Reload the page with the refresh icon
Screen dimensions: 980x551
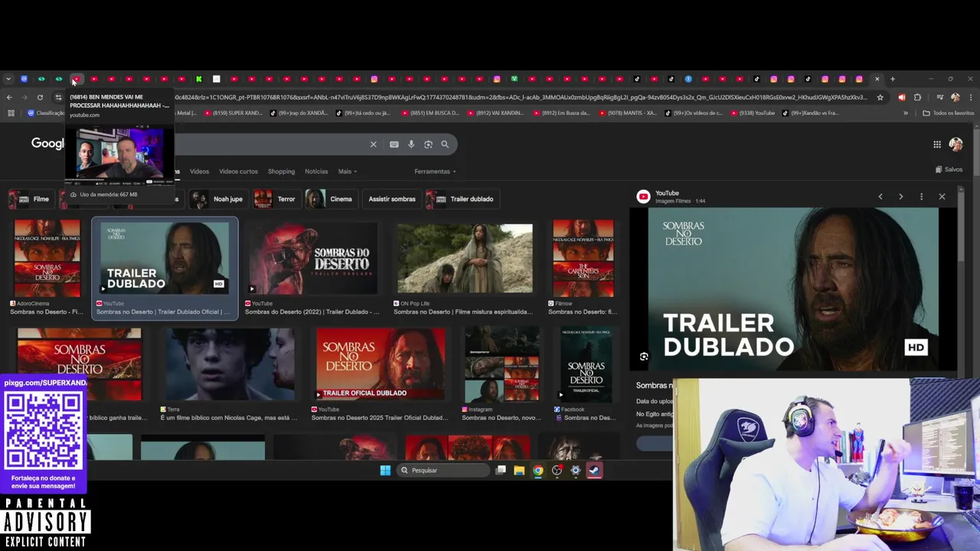(40, 97)
